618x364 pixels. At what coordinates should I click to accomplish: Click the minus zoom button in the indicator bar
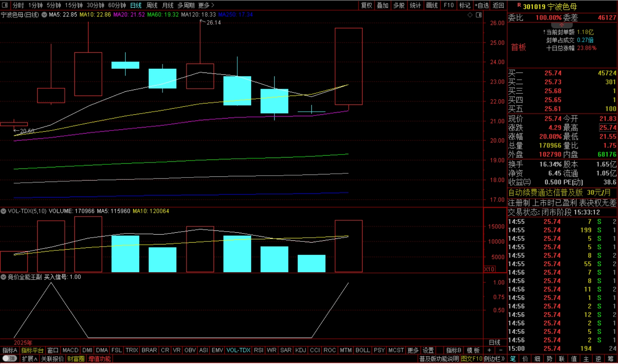tap(500, 350)
